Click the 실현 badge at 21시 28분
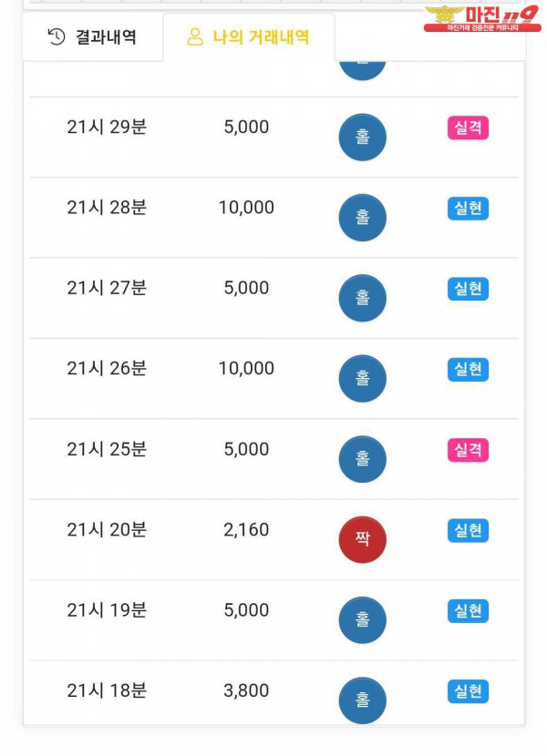Screen dimensions: 547x756 coord(468,209)
